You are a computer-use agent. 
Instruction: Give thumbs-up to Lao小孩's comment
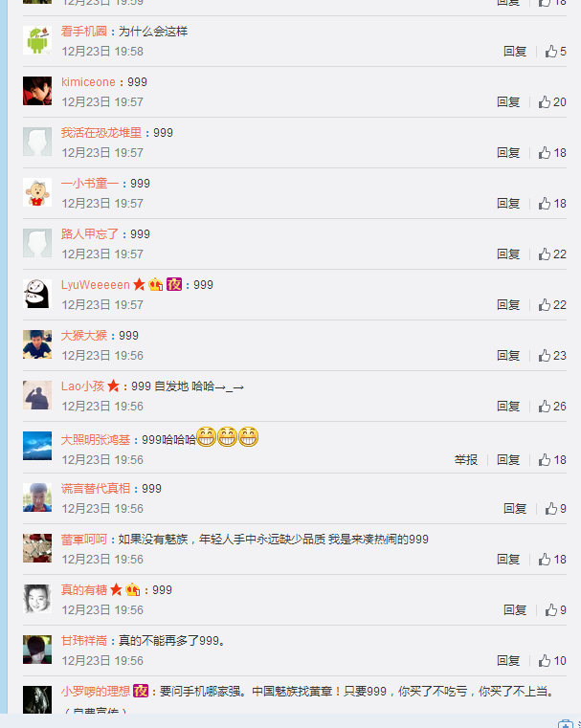[x=552, y=407]
